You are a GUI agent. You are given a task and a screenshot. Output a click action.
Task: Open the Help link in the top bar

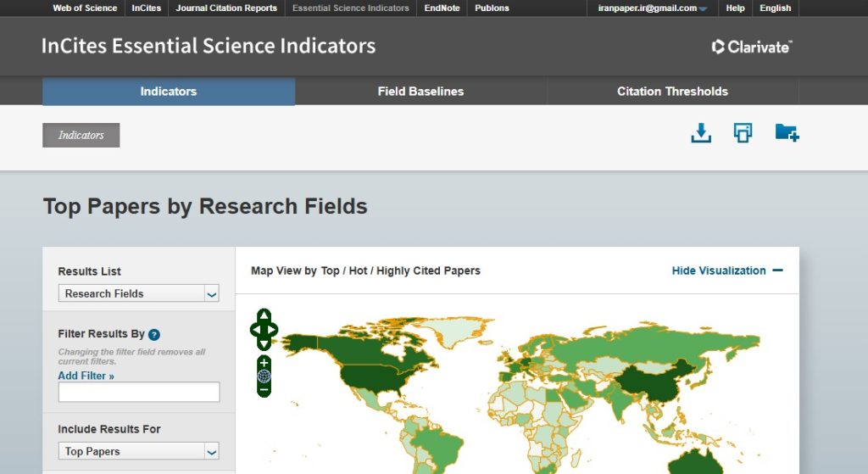coord(735,8)
